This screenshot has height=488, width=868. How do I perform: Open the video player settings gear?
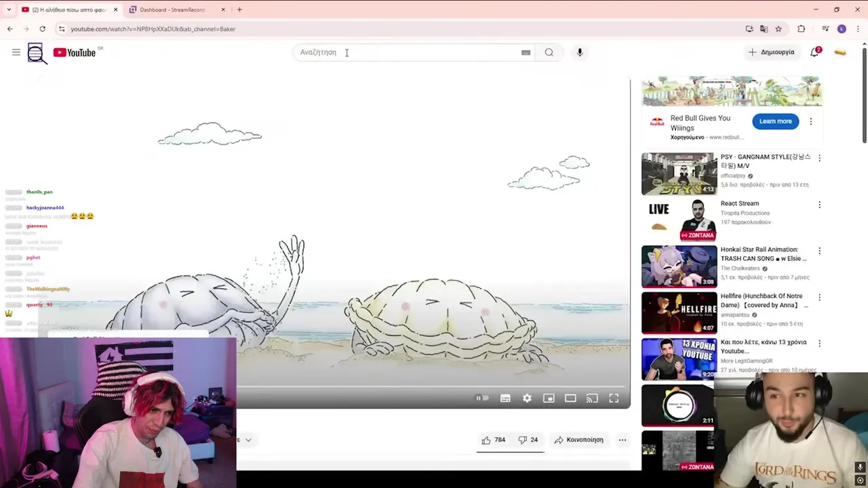(x=527, y=399)
